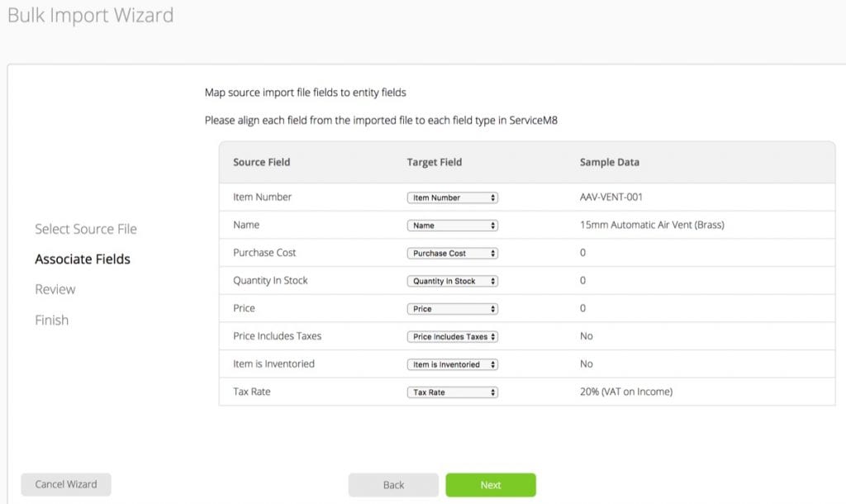This screenshot has width=846, height=504.
Task: Expand the Tax Rate target dropdown
Action: pos(453,392)
